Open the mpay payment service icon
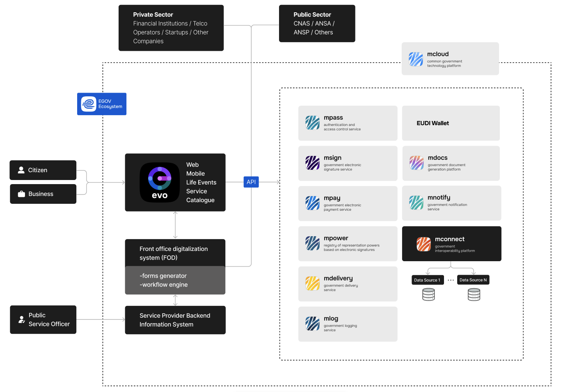 [312, 203]
